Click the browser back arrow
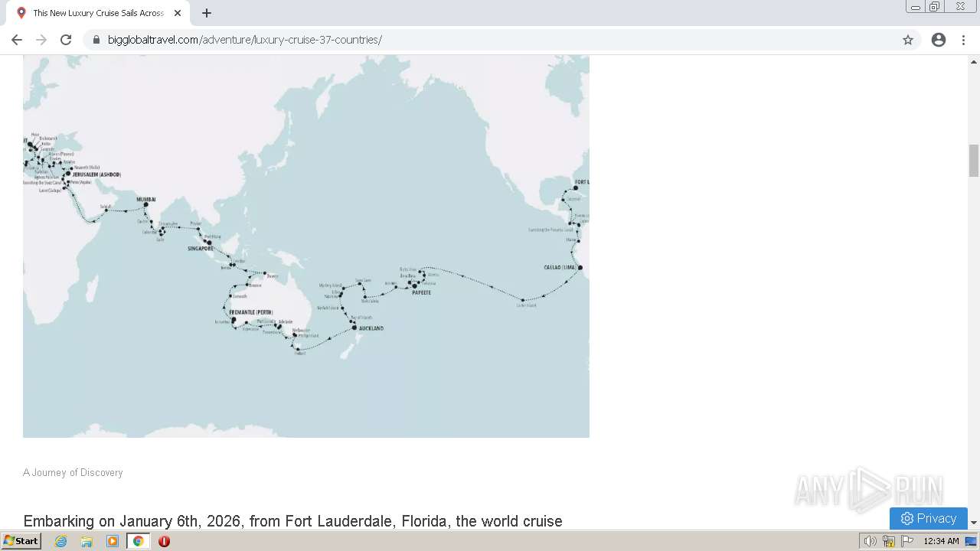This screenshot has width=980, height=551. point(17,40)
